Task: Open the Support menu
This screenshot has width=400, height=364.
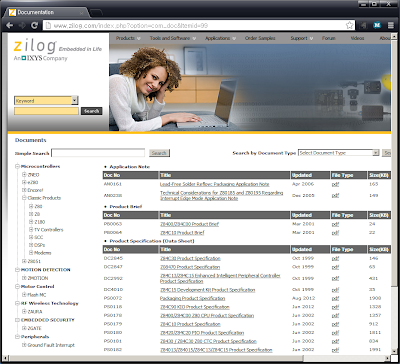Action: coord(302,38)
